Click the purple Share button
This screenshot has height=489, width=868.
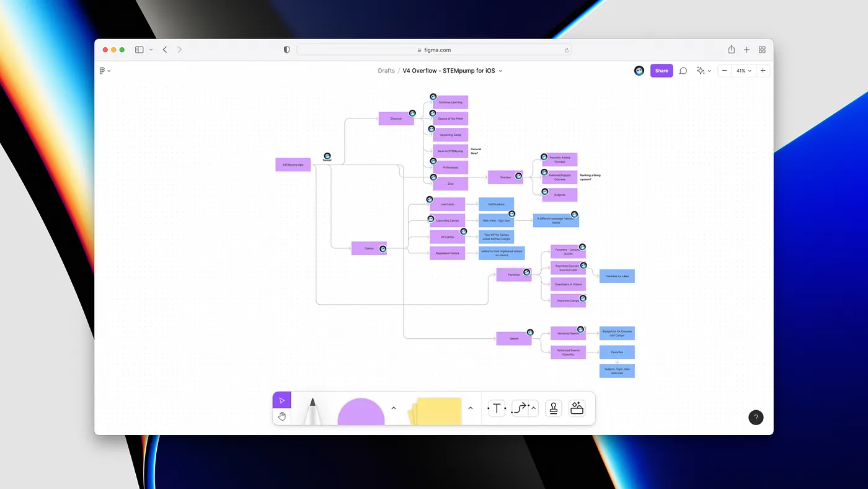[x=662, y=71]
